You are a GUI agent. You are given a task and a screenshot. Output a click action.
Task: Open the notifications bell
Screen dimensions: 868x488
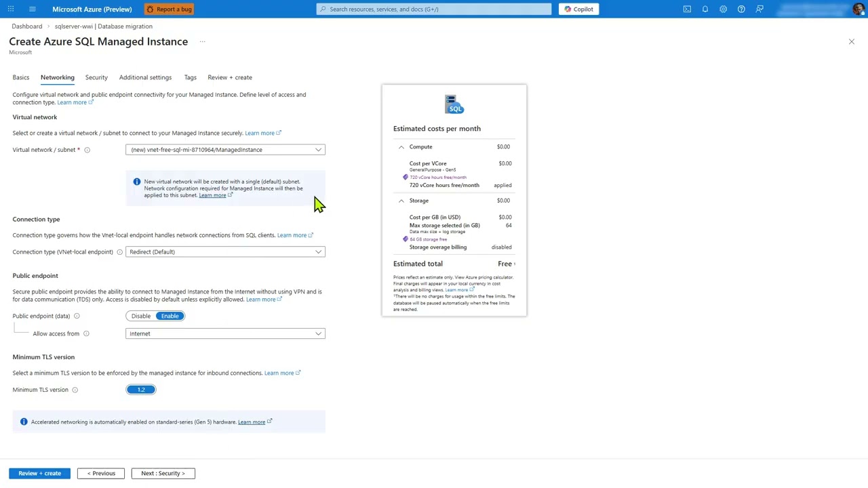(x=705, y=9)
